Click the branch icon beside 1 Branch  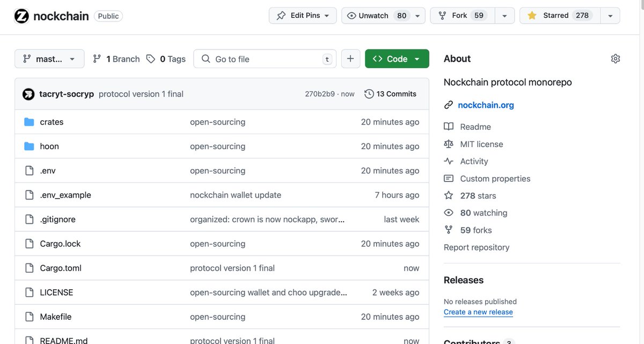pos(97,58)
